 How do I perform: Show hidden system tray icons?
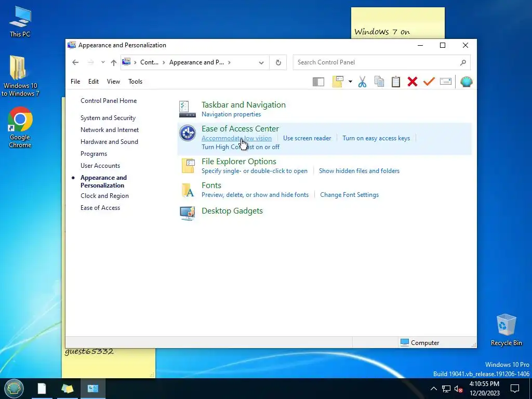pyautogui.click(x=434, y=389)
